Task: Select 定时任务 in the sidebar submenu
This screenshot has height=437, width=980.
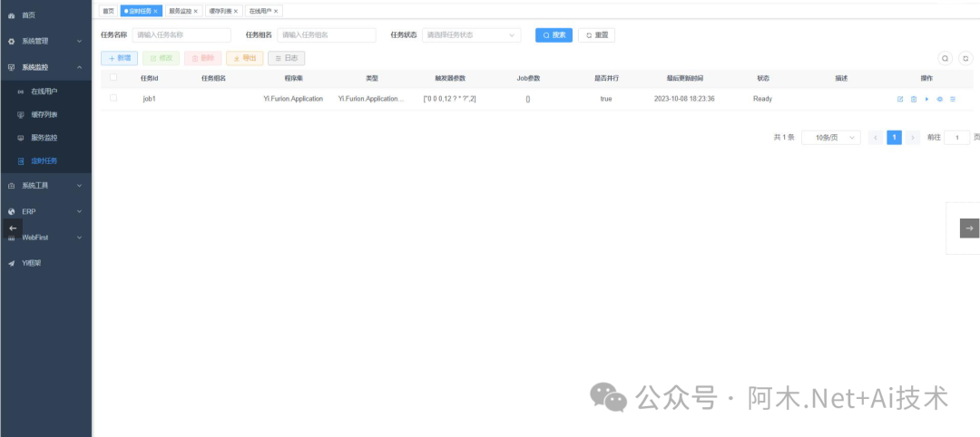Action: (44, 160)
